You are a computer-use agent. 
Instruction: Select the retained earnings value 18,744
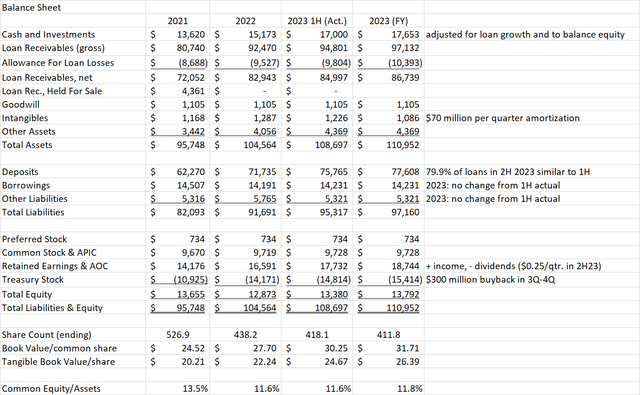405,266
